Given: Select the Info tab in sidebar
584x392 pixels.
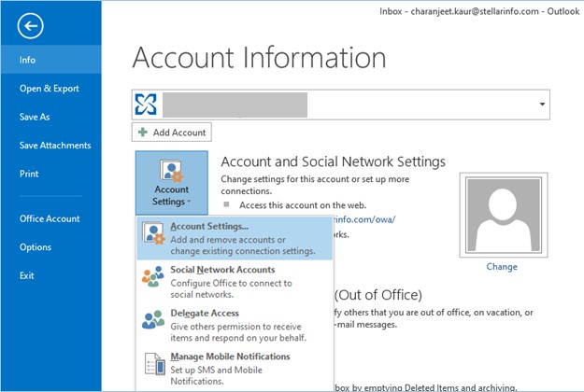Looking at the screenshot, I should 51,60.
